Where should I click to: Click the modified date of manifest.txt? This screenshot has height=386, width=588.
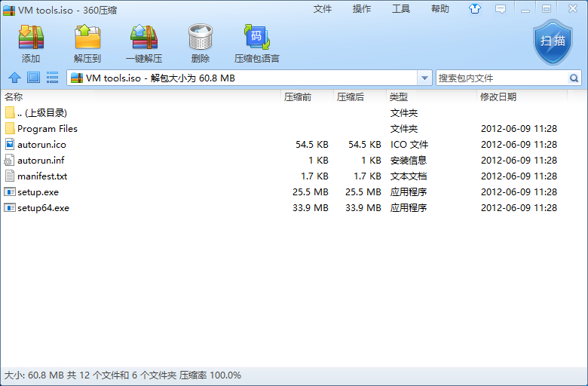point(519,176)
